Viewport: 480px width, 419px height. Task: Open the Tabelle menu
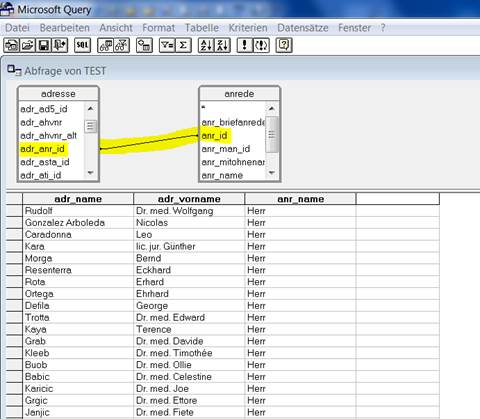click(x=202, y=28)
